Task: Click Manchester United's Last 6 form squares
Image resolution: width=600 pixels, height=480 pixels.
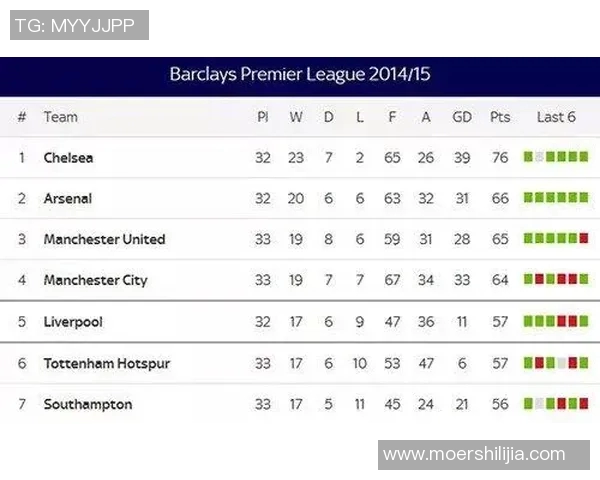Action: [556, 239]
